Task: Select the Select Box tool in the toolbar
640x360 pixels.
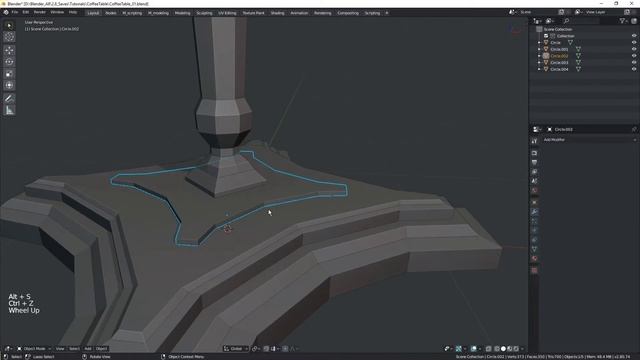Action: [9, 26]
